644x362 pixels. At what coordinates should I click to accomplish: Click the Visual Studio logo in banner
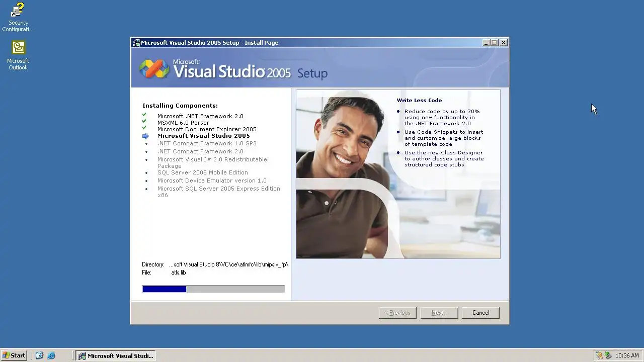[154, 69]
